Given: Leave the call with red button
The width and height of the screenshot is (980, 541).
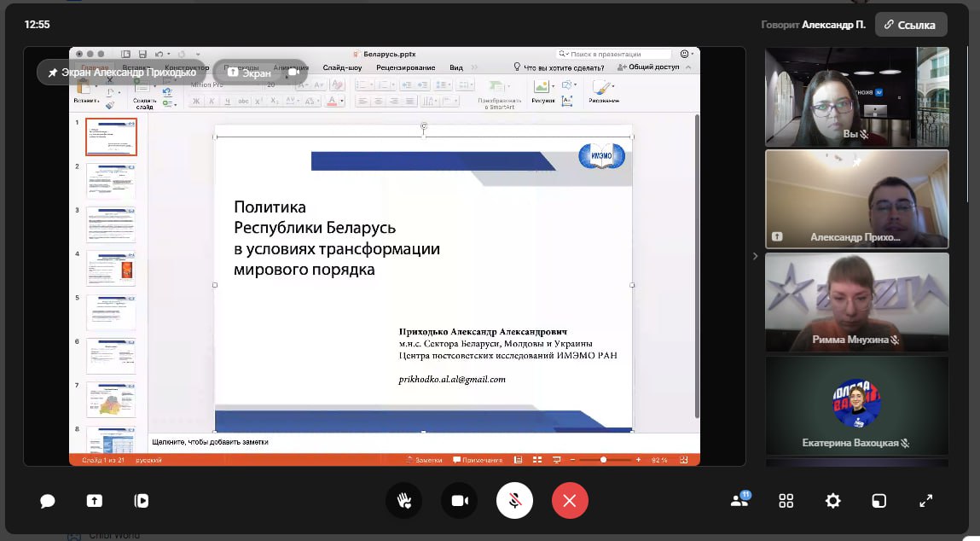Looking at the screenshot, I should (570, 501).
